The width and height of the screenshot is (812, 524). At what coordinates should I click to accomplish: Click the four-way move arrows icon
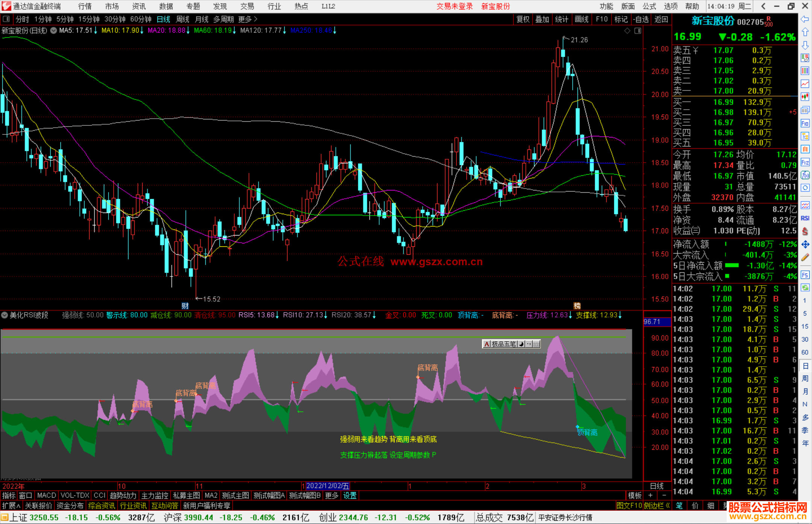805,245
